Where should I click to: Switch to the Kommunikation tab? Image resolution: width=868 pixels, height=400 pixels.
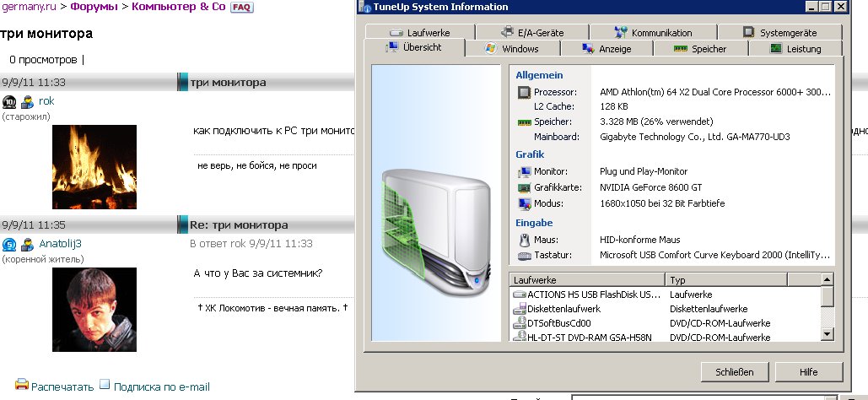(x=653, y=32)
